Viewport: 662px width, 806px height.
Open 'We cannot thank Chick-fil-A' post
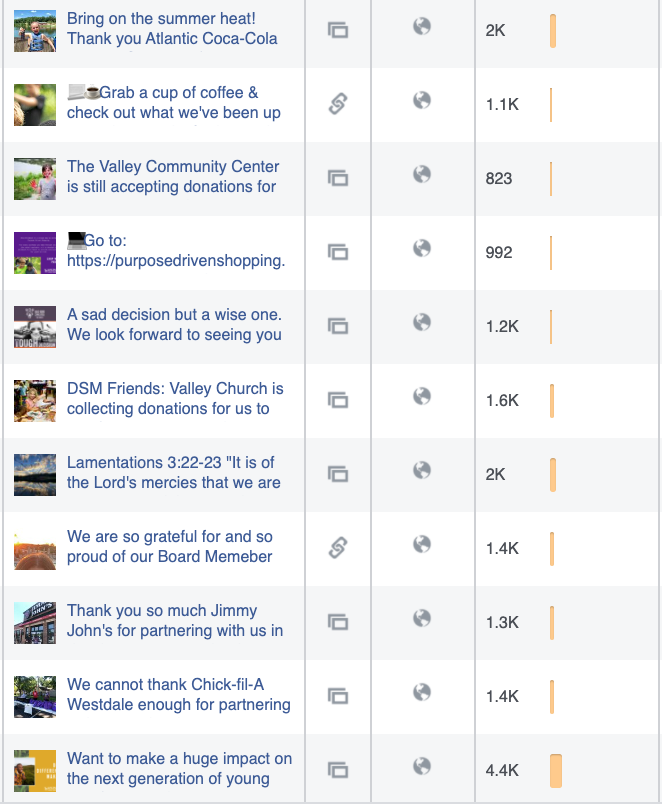(x=178, y=694)
